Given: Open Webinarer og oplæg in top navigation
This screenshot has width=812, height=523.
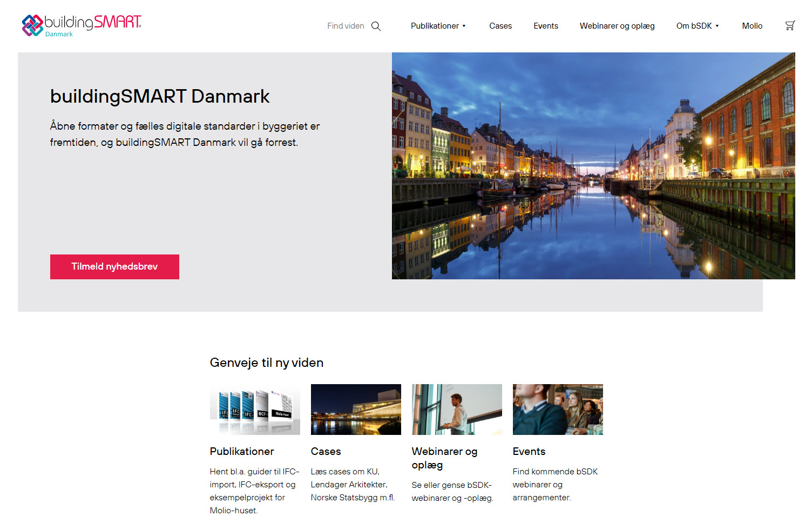Looking at the screenshot, I should click(617, 26).
